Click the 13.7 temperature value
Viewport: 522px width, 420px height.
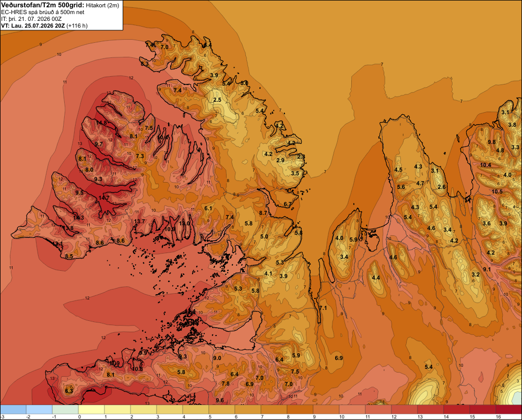click(x=139, y=221)
